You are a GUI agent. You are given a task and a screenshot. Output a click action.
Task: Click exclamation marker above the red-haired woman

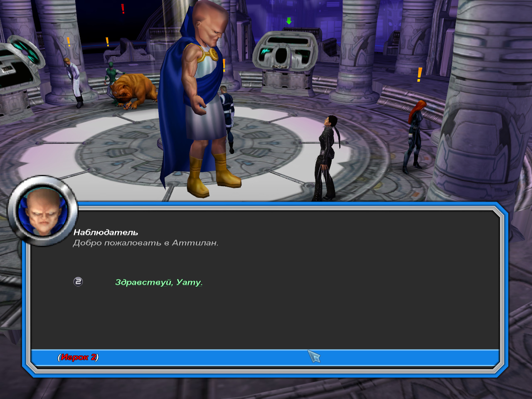[419, 75]
